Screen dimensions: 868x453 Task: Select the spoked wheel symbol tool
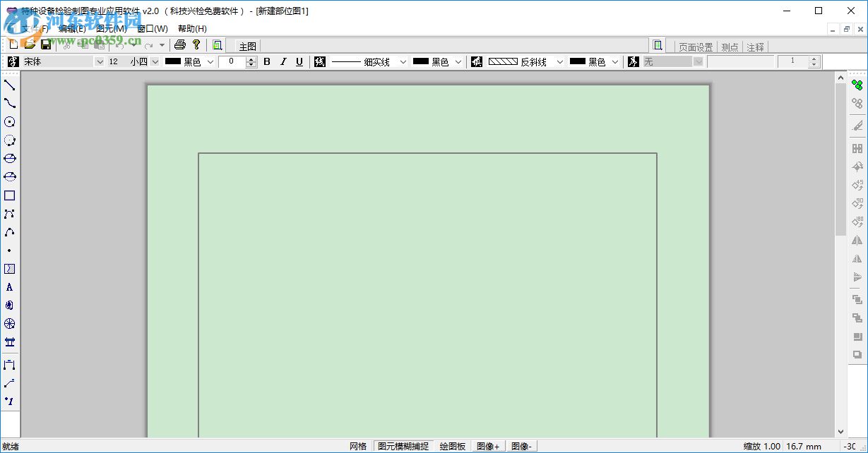(10, 324)
